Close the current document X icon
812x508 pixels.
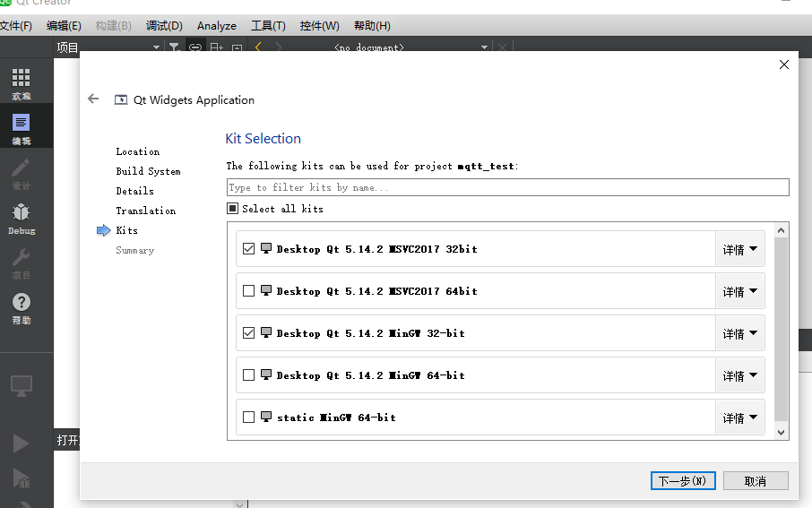click(x=502, y=47)
